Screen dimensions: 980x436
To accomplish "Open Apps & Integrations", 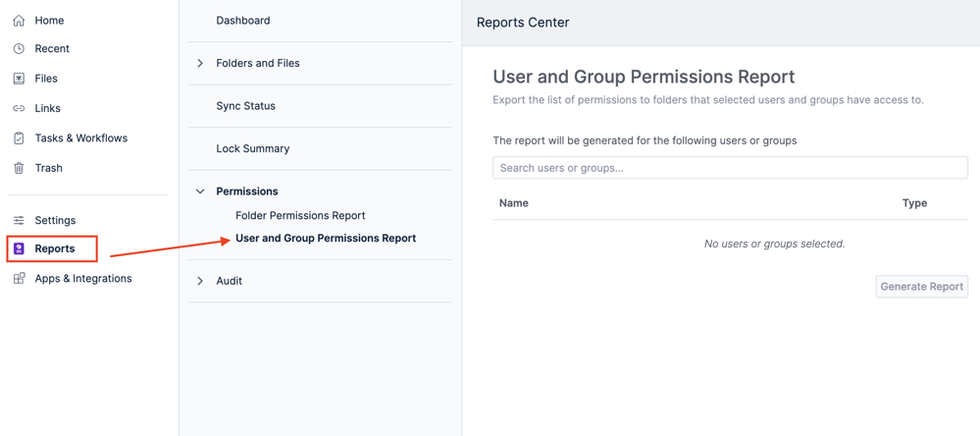I will pos(83,278).
